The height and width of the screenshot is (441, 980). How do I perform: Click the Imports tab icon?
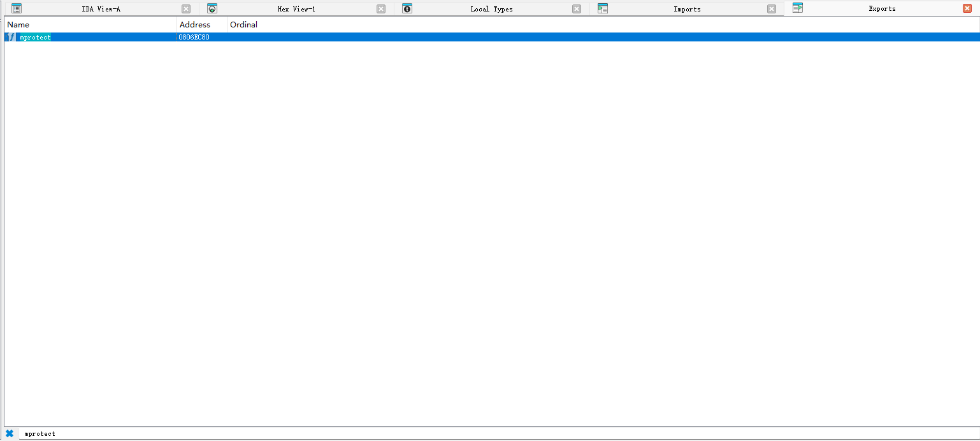603,9
